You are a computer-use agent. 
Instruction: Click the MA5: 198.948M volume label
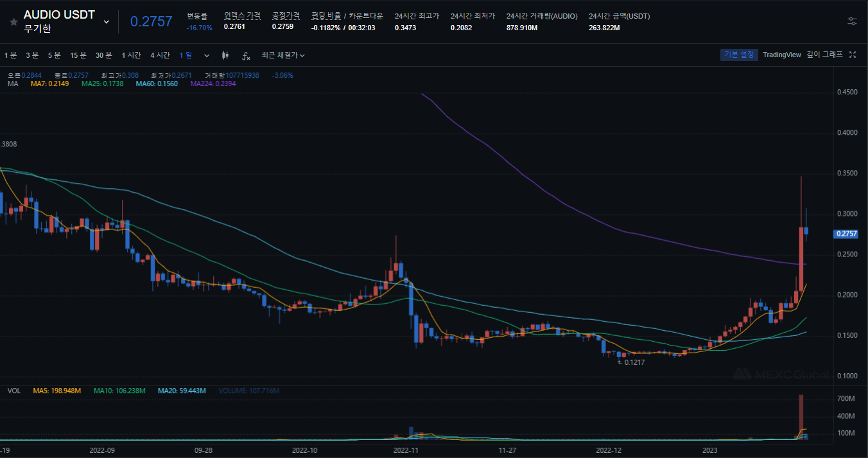(57, 391)
